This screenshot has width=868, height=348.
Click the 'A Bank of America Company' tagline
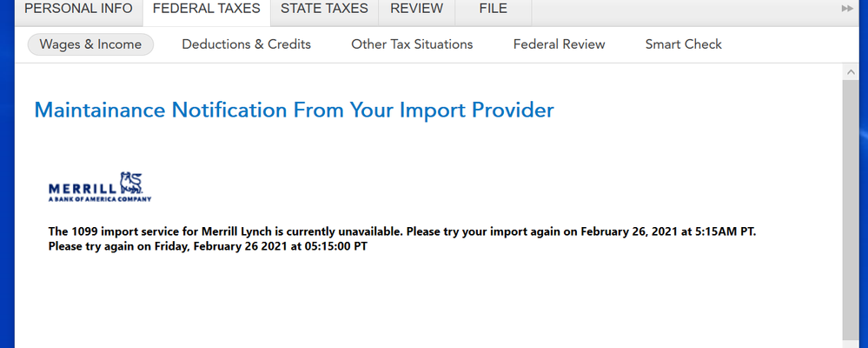tap(100, 198)
